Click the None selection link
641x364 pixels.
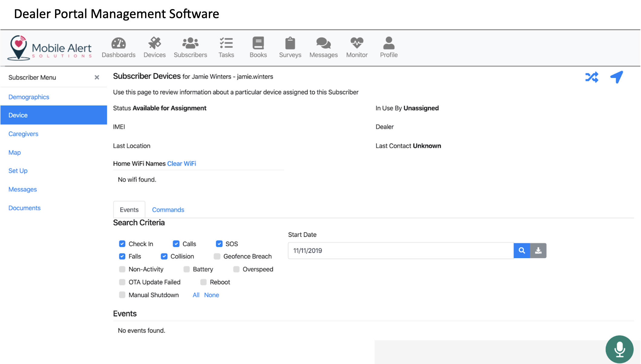pyautogui.click(x=211, y=295)
